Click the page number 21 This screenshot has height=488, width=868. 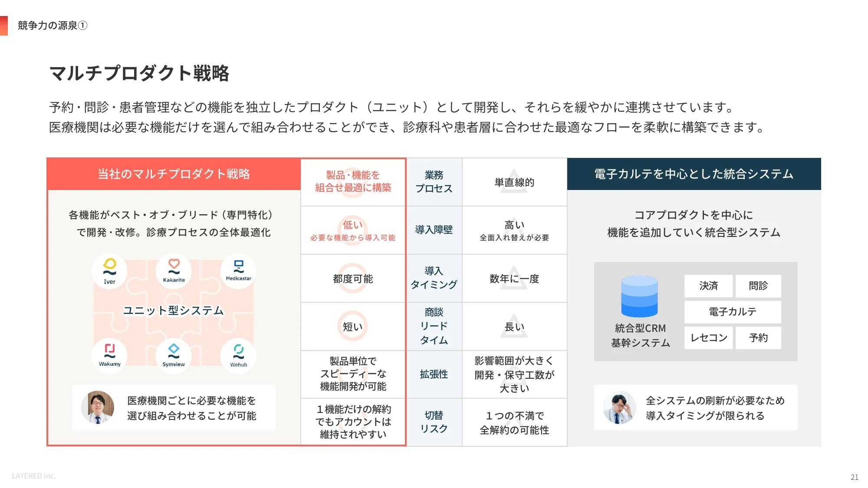pyautogui.click(x=855, y=477)
